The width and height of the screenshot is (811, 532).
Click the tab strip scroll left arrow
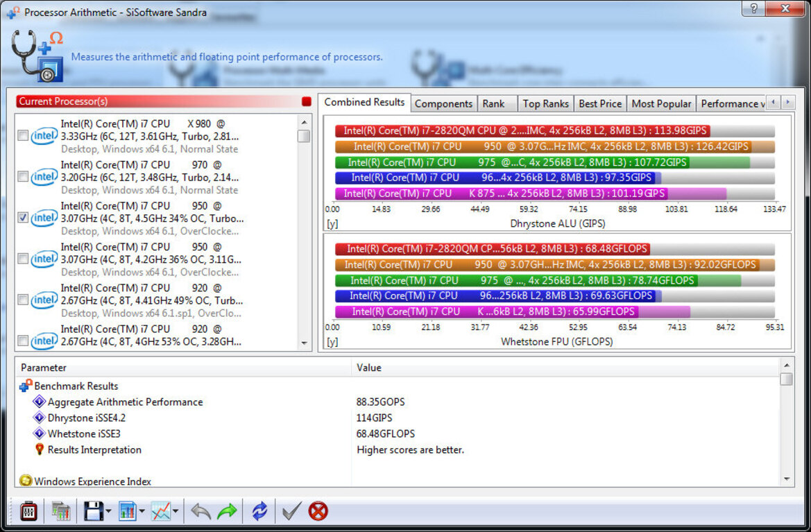coord(774,103)
